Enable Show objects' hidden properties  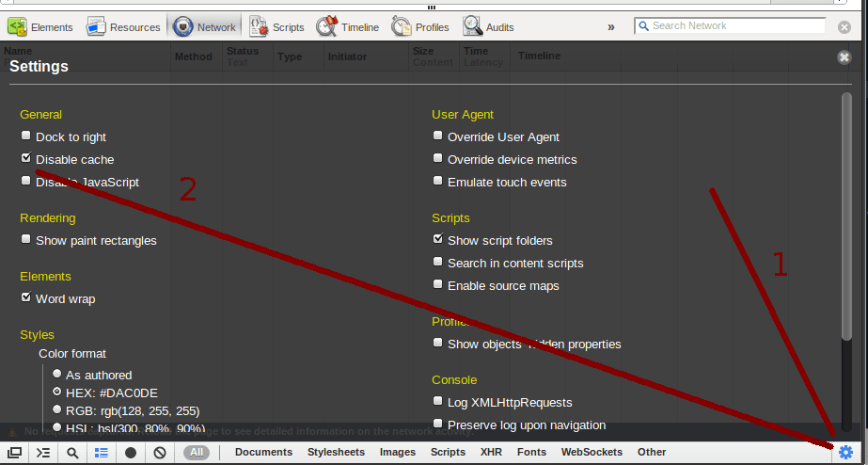438,342
